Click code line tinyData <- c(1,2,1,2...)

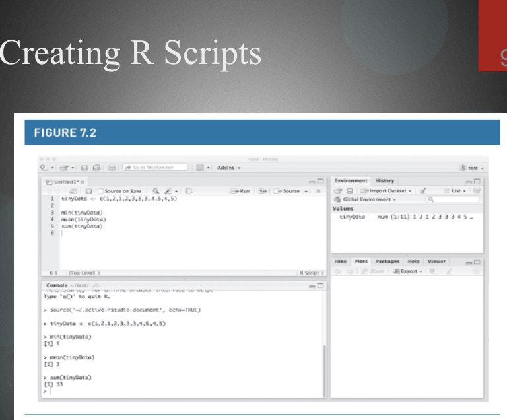pyautogui.click(x=119, y=199)
